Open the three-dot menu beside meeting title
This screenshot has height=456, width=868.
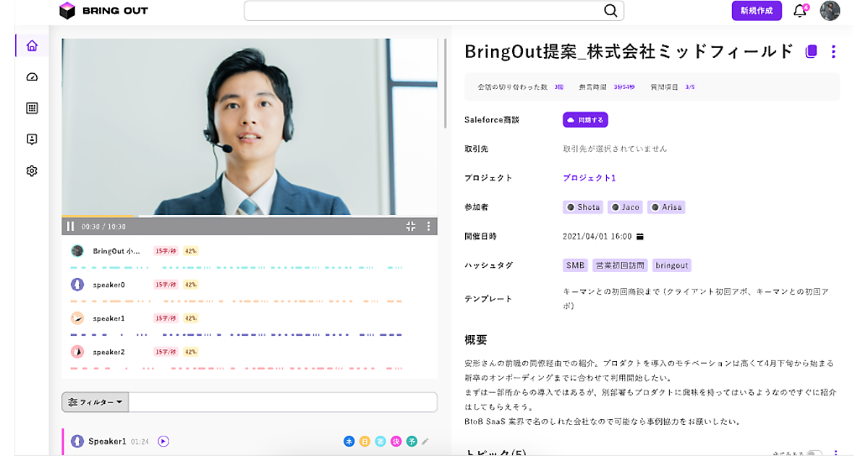tap(833, 51)
